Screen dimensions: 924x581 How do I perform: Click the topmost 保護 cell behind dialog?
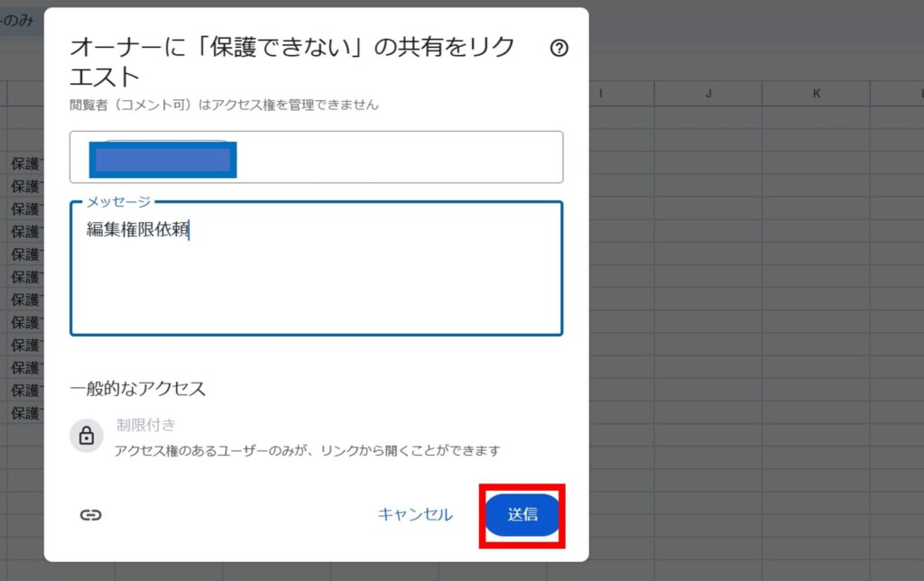point(25,164)
